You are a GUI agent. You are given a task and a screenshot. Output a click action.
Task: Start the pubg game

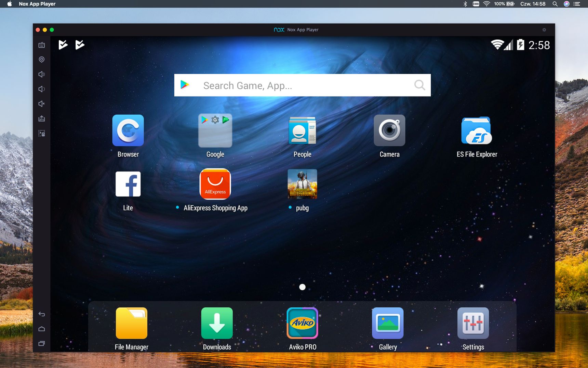pos(302,184)
